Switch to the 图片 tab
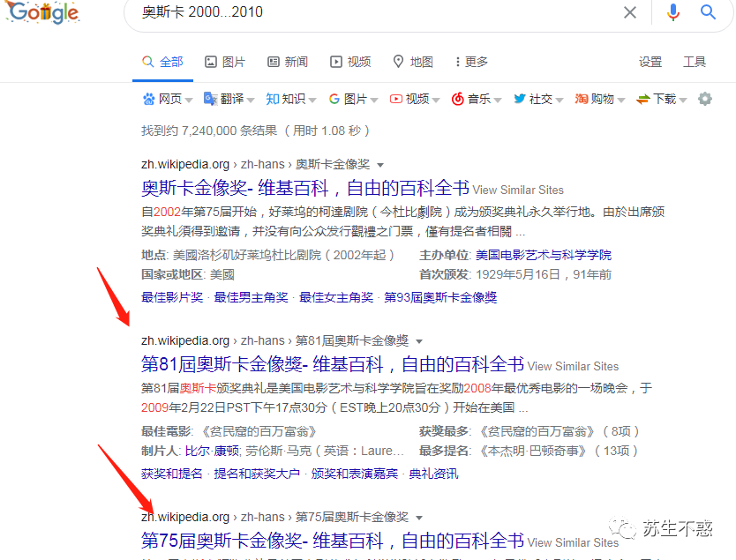Viewport: 736px width, 560px height. click(225, 62)
